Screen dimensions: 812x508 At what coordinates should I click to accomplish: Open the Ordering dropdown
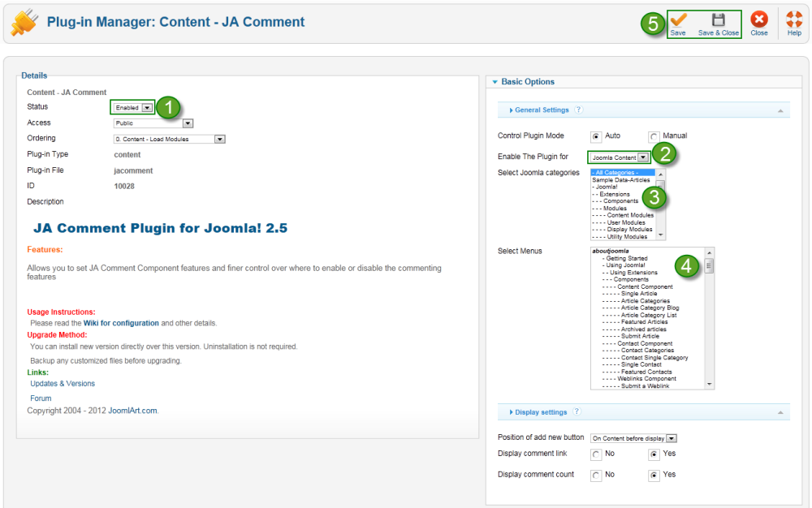point(170,139)
